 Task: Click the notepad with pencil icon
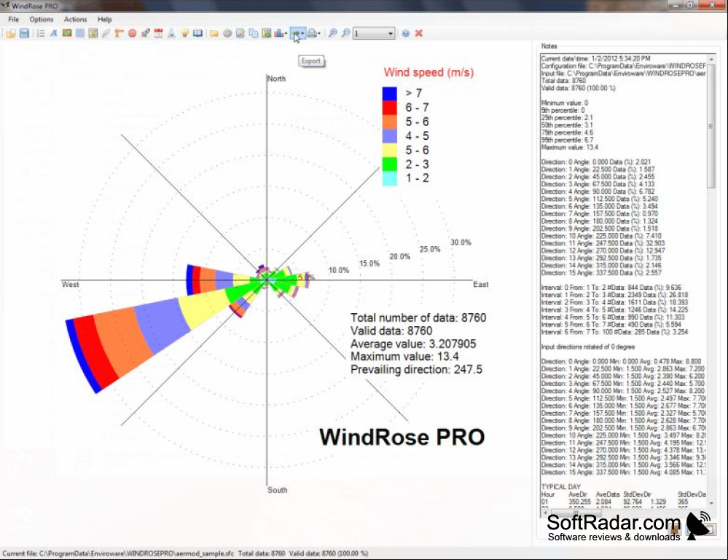click(240, 33)
